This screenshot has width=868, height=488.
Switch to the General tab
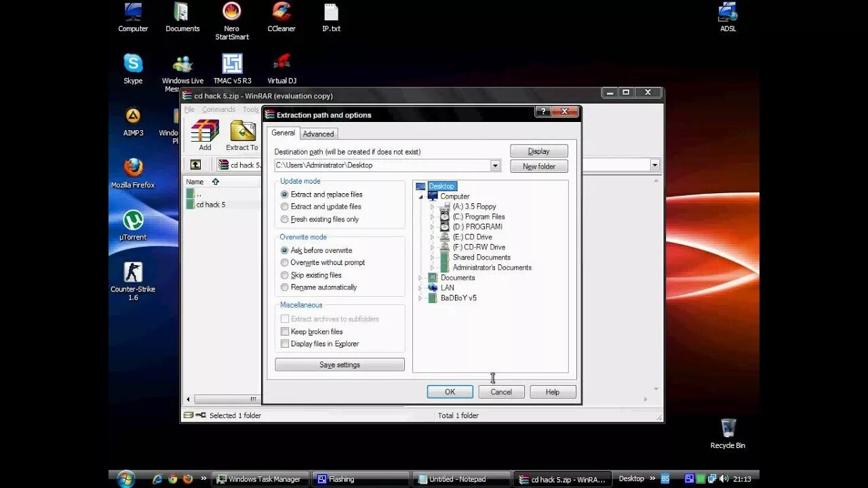tap(283, 133)
